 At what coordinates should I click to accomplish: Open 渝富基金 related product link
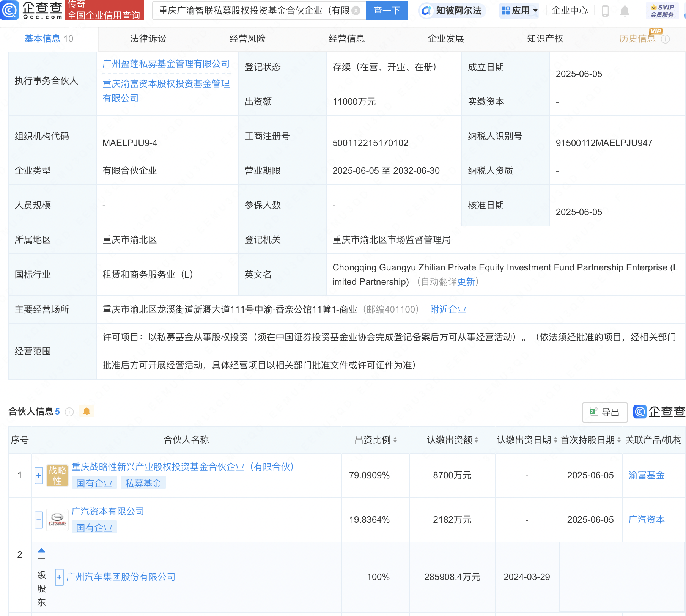pyautogui.click(x=647, y=475)
